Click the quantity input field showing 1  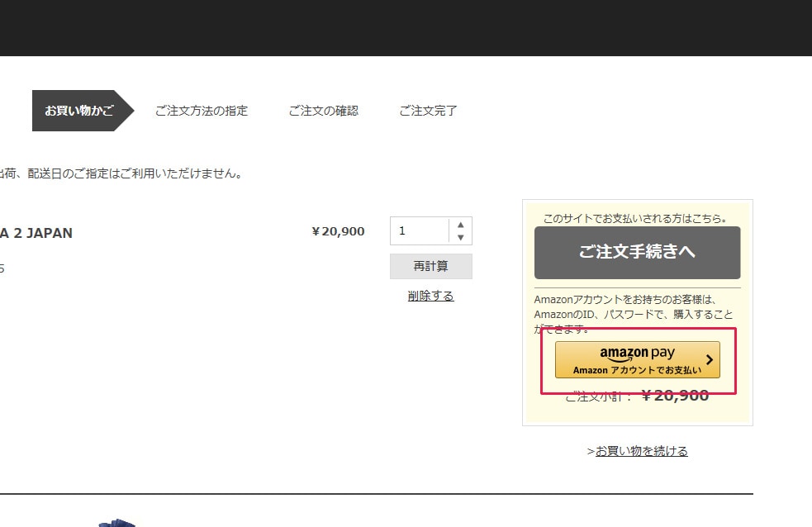click(420, 231)
